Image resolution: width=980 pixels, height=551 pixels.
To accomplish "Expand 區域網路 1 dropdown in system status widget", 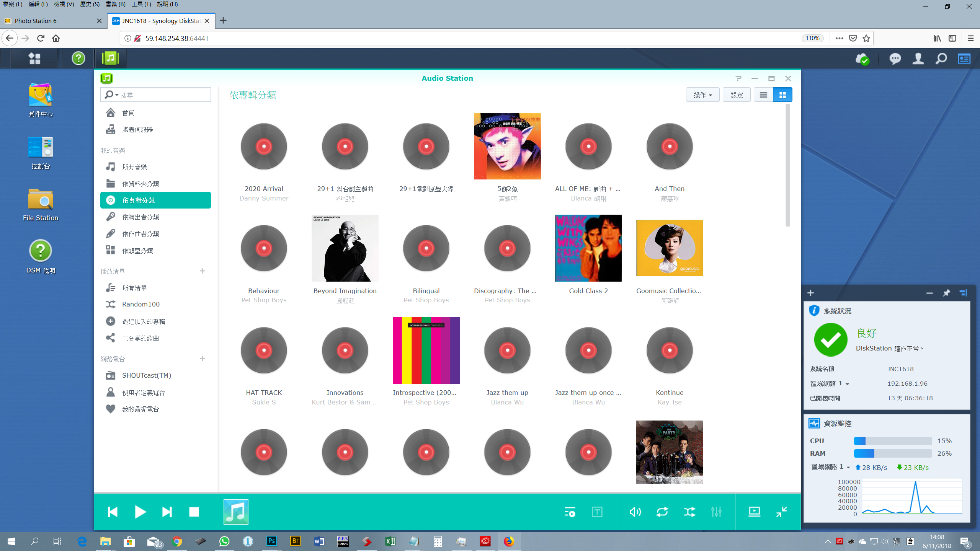I will tap(848, 384).
